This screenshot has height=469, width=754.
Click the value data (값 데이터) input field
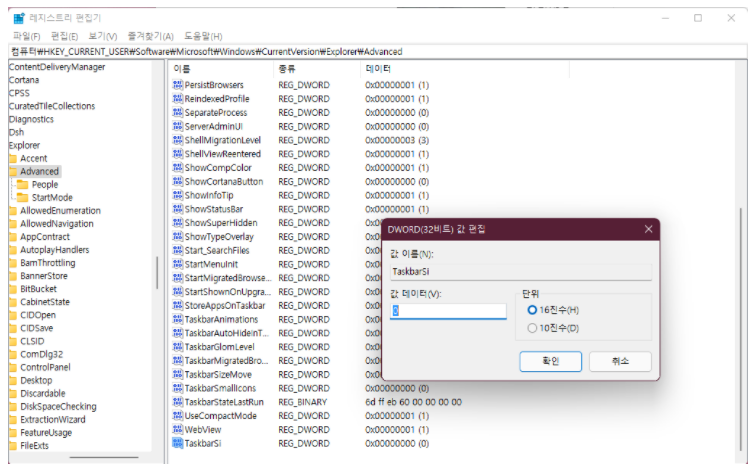(x=448, y=311)
